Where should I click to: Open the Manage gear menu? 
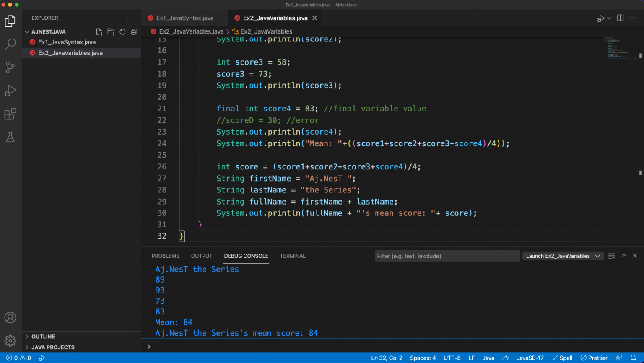[10, 340]
